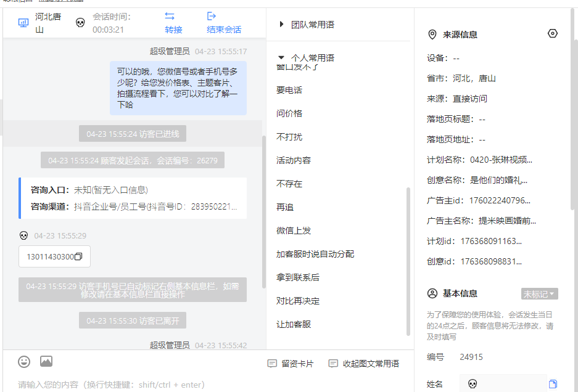Click the chat history scrollbar
The width and height of the screenshot is (578, 392).
click(263, 212)
